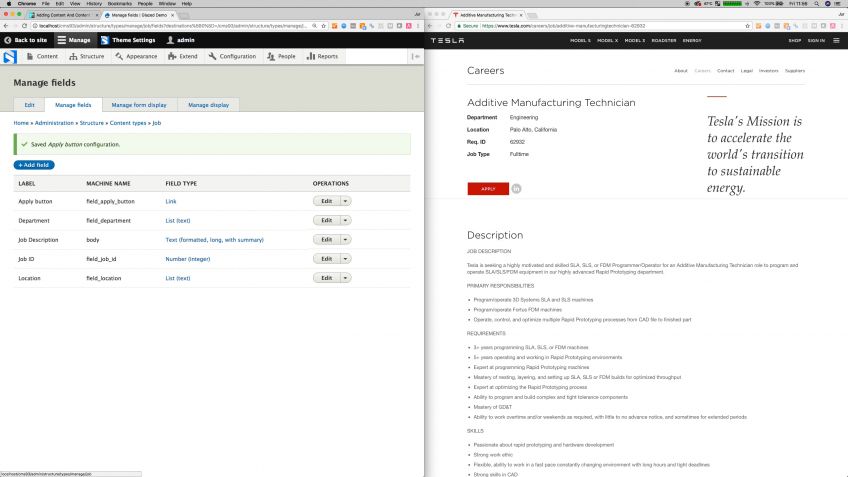The width and height of the screenshot is (848, 477).
Task: Open Tesla hamburger menu icon
Action: [836, 41]
